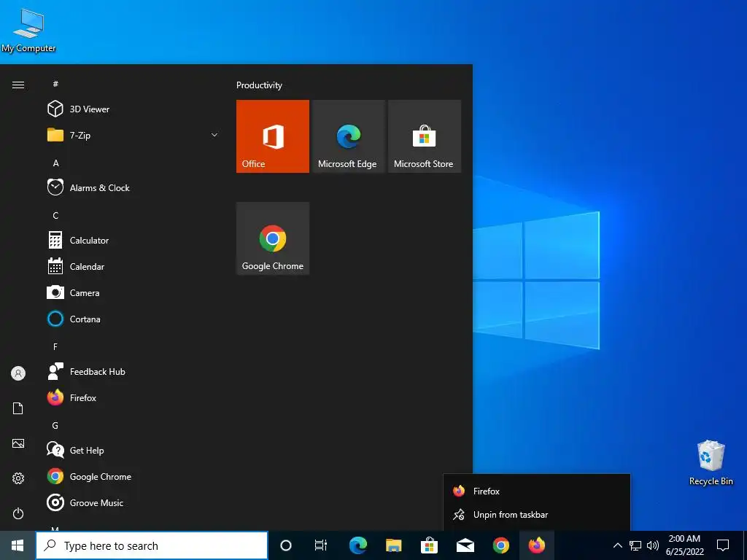Open the Action Center notifications icon
747x560 pixels.
tap(723, 545)
